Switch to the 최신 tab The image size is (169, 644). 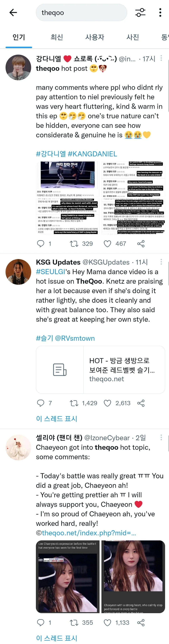click(x=57, y=37)
